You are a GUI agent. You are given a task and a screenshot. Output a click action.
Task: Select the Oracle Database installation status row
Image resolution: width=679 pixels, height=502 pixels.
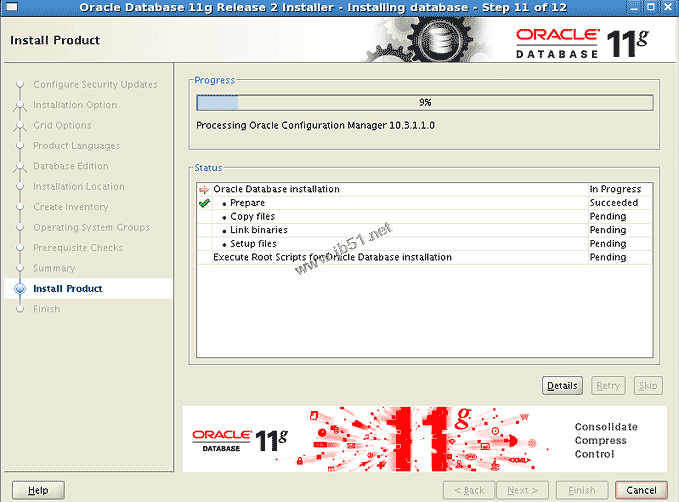[x=425, y=189]
